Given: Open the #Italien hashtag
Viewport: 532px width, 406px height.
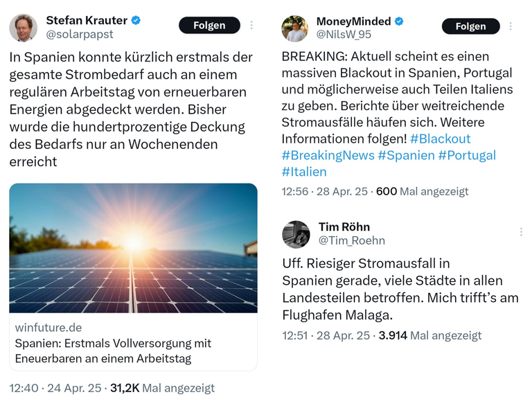Looking at the screenshot, I should (x=304, y=172).
